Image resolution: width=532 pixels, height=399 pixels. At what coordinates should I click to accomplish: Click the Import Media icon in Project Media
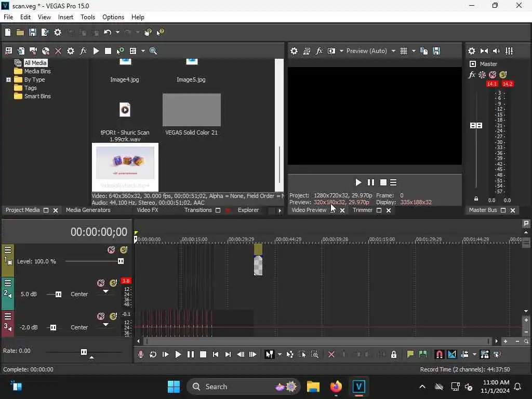8,51
